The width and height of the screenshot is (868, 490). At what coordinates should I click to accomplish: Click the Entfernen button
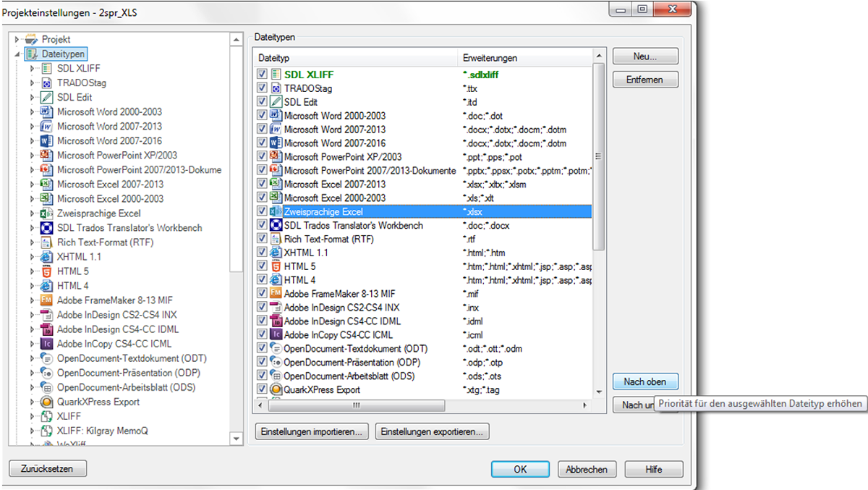tap(645, 80)
